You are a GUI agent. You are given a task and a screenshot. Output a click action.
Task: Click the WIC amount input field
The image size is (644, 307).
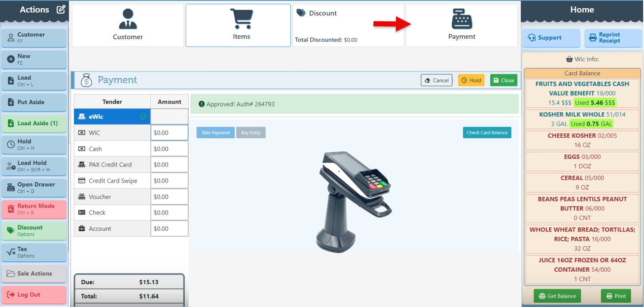tap(169, 133)
